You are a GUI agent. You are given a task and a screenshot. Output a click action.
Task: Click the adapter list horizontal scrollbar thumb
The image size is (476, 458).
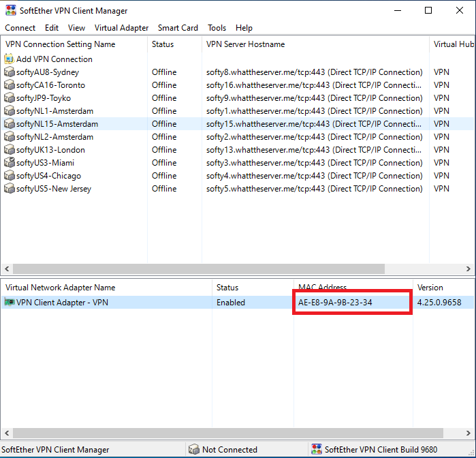tap(228, 433)
